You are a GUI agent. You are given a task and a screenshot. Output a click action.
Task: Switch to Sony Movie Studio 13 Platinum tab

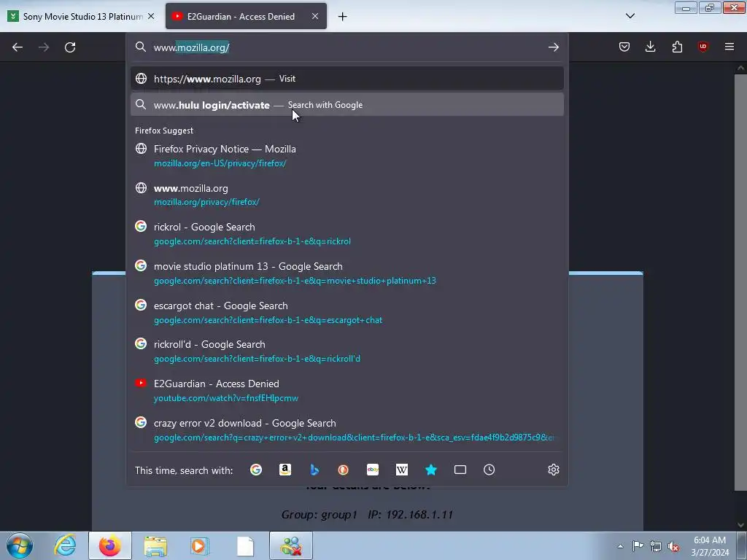pyautogui.click(x=82, y=16)
